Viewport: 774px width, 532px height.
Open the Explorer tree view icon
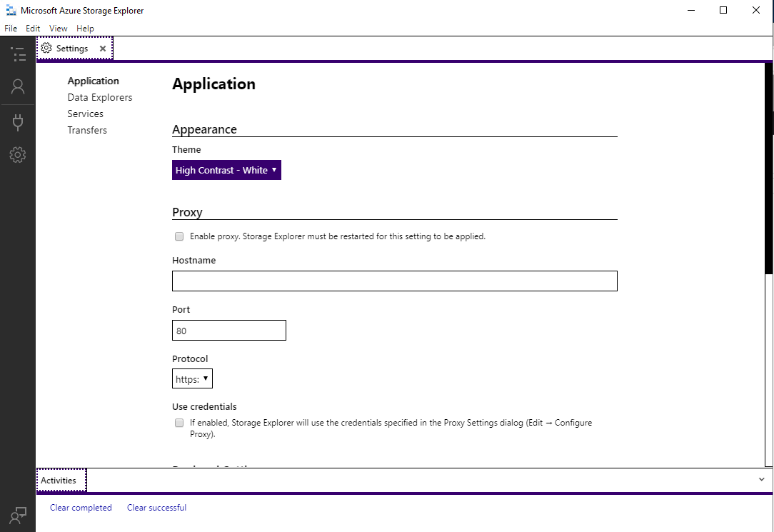point(18,54)
